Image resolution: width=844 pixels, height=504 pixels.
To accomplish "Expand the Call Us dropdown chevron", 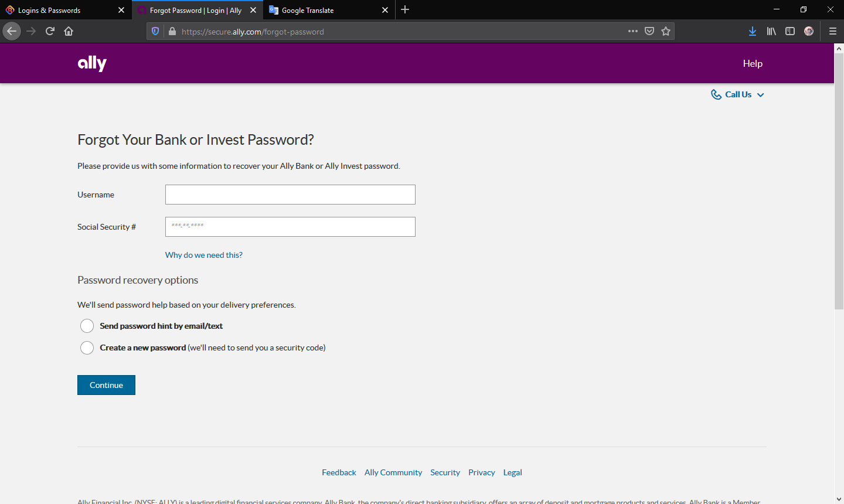I will coord(761,95).
